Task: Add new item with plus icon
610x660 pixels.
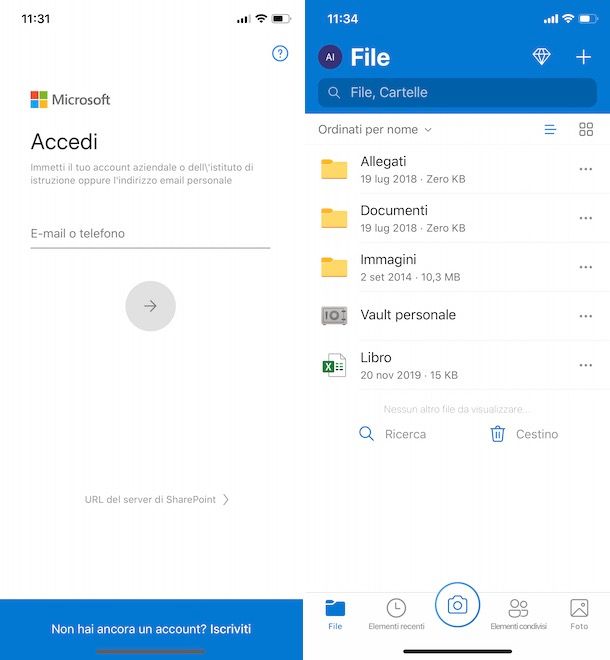Action: pyautogui.click(x=583, y=57)
